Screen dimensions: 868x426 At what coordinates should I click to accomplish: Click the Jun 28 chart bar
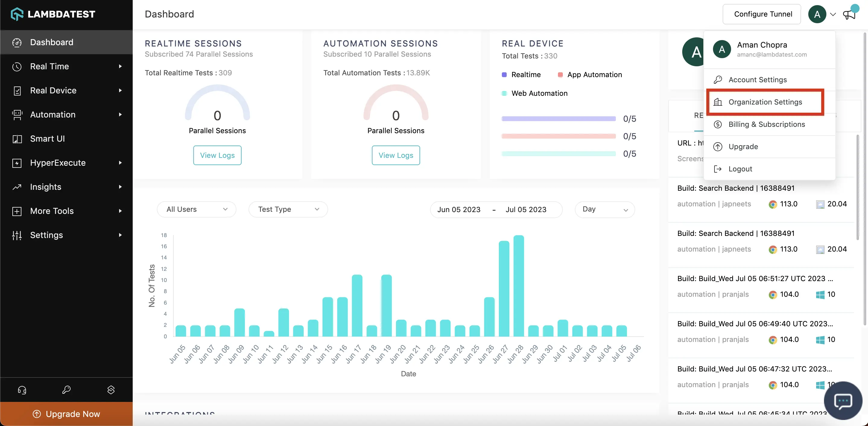tap(518, 286)
